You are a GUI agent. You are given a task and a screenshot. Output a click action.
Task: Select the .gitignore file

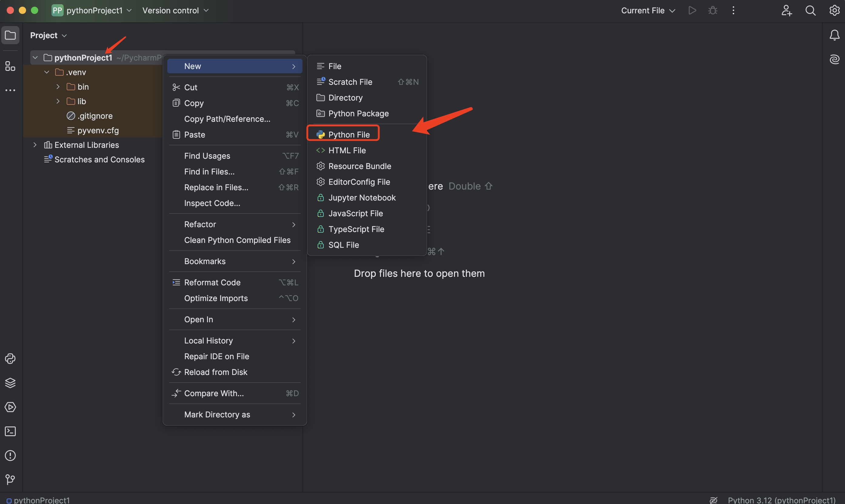point(89,116)
